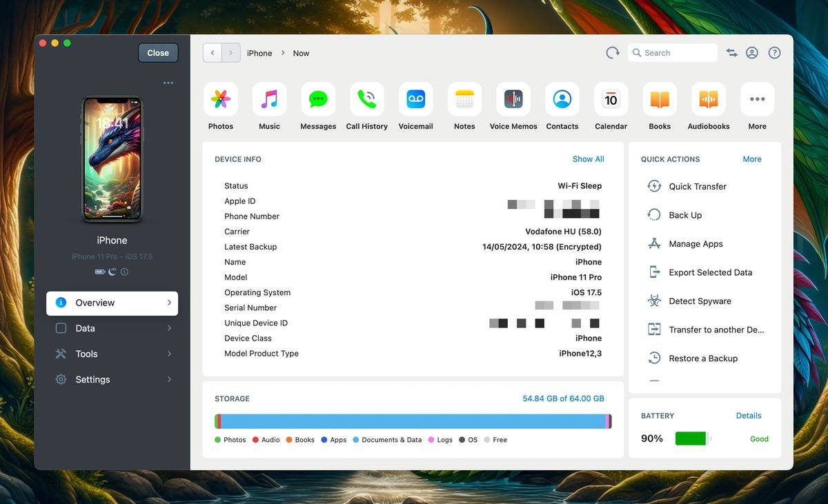Click the refresh icon in the toolbar

pos(613,53)
